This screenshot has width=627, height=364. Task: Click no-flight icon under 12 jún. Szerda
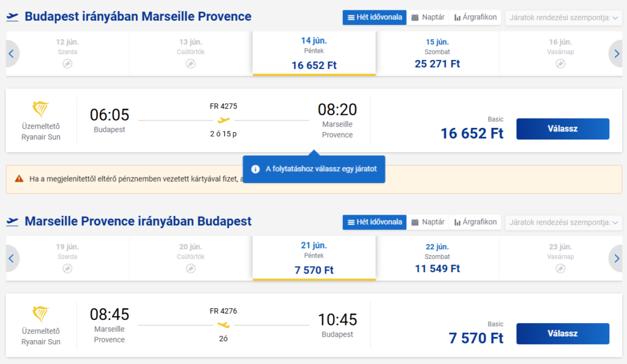[x=67, y=64]
